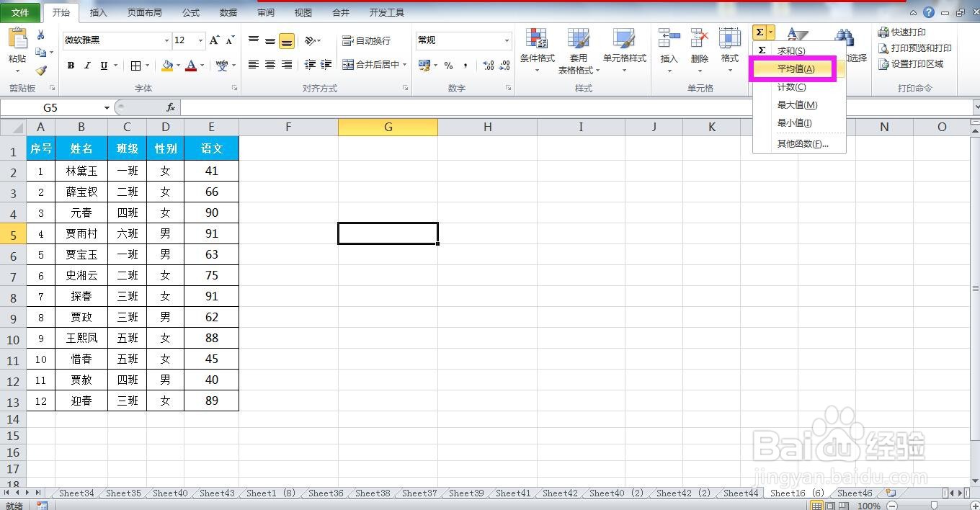Switch to the 数据 ribbon tab
This screenshot has height=510, width=980.
(x=228, y=13)
